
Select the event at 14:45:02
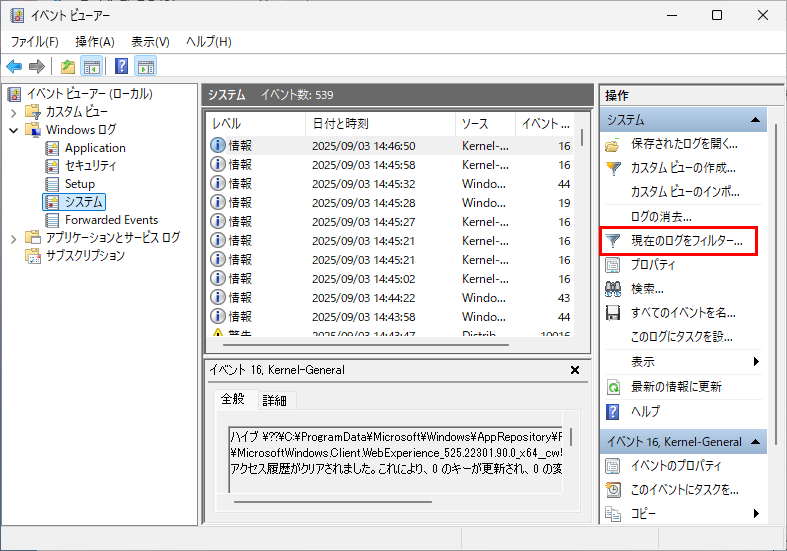pos(390,279)
